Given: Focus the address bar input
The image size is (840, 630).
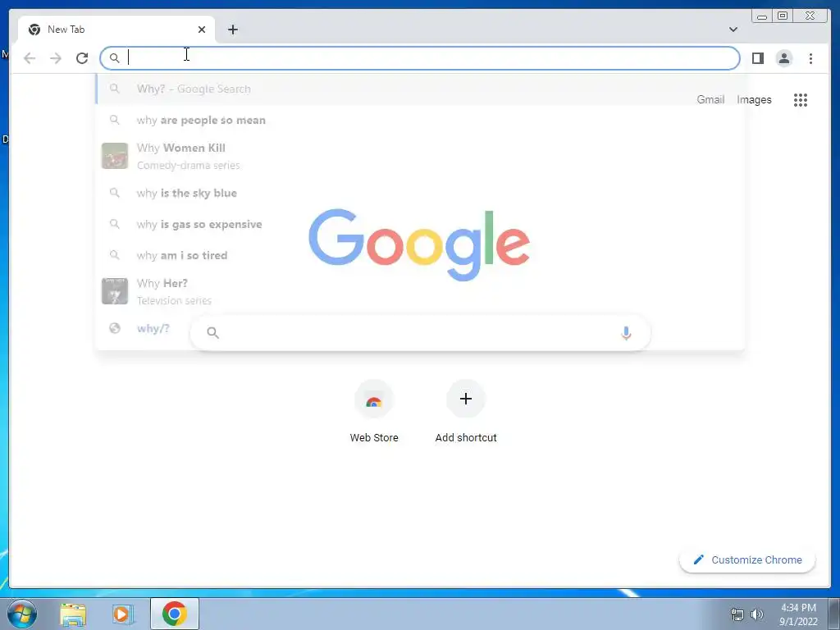Looking at the screenshot, I should 419,58.
